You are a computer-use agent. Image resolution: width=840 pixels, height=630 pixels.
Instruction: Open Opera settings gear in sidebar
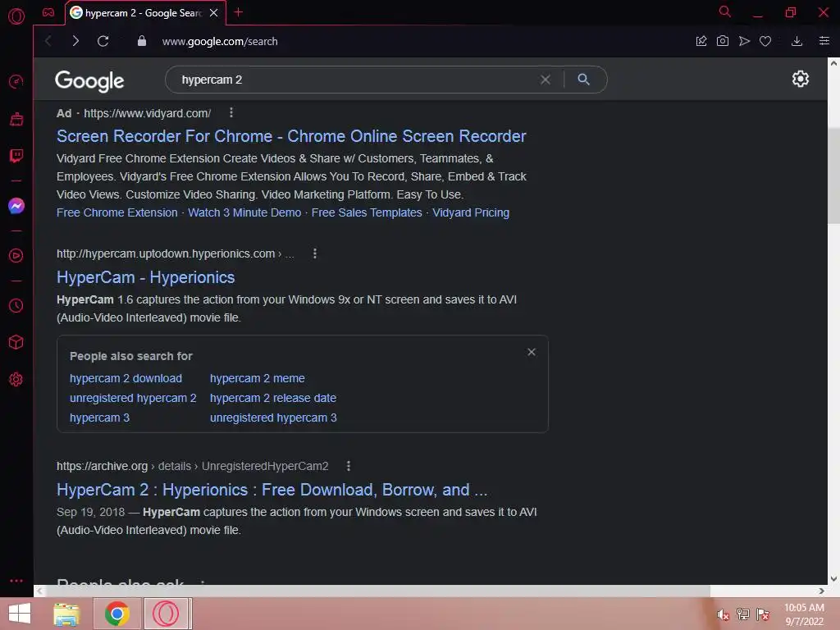tap(16, 379)
